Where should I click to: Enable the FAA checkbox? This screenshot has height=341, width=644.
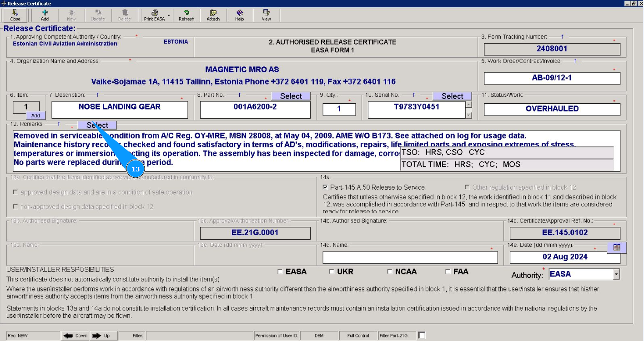[449, 272]
